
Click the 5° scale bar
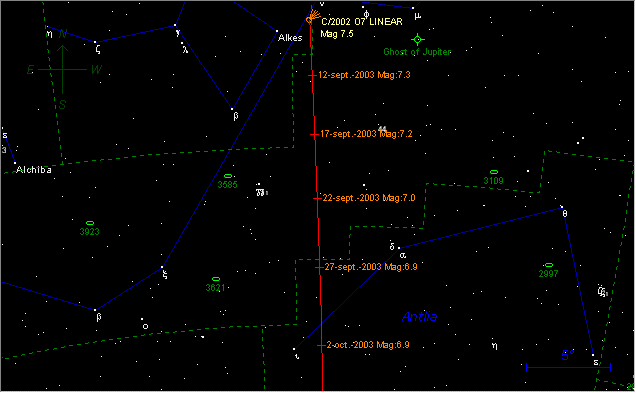pyautogui.click(x=568, y=367)
